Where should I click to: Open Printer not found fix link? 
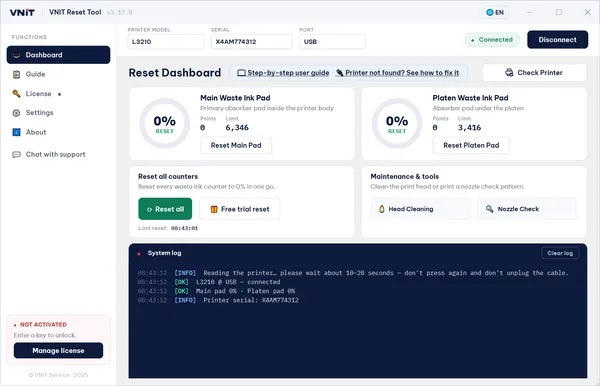coord(402,73)
